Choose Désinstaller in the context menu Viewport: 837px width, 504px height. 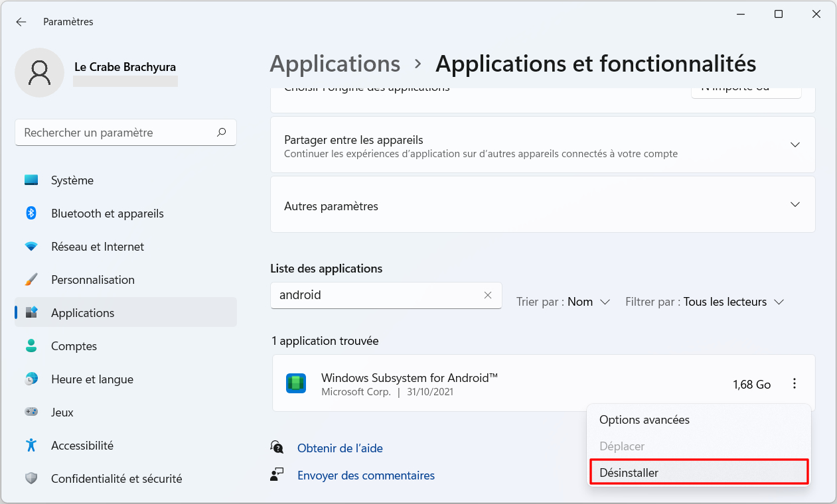(x=699, y=472)
